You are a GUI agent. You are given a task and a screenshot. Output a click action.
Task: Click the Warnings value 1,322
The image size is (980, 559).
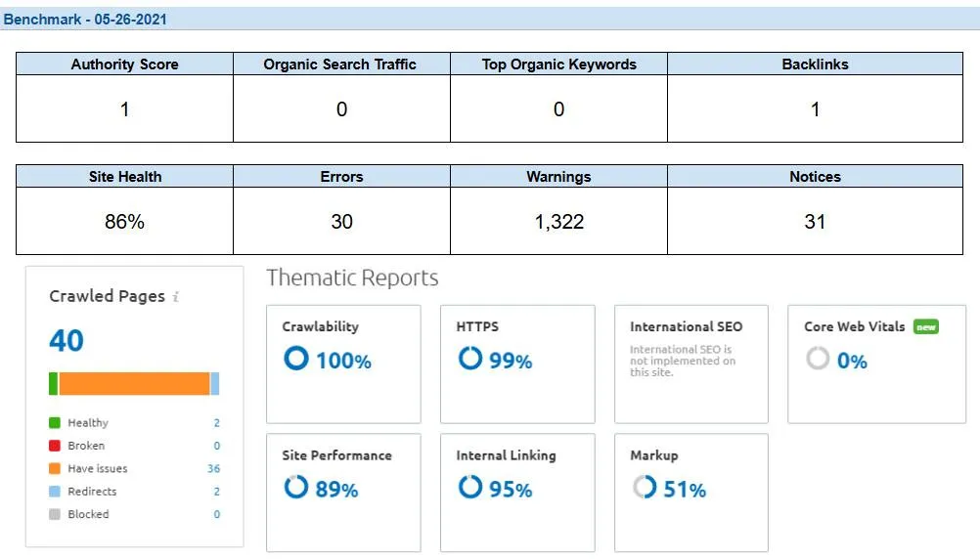pos(558,221)
